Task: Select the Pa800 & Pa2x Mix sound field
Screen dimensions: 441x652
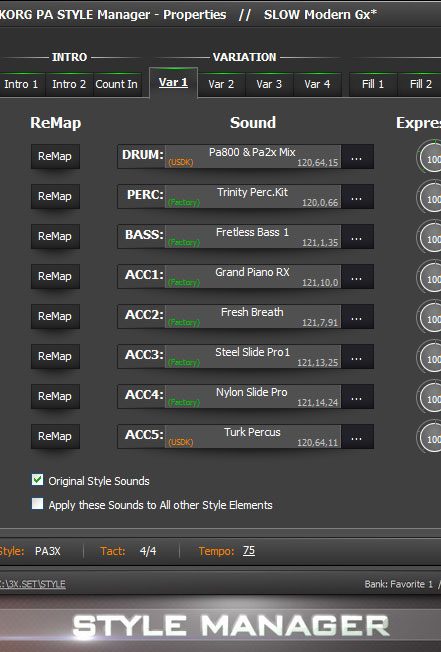Action: click(x=253, y=157)
